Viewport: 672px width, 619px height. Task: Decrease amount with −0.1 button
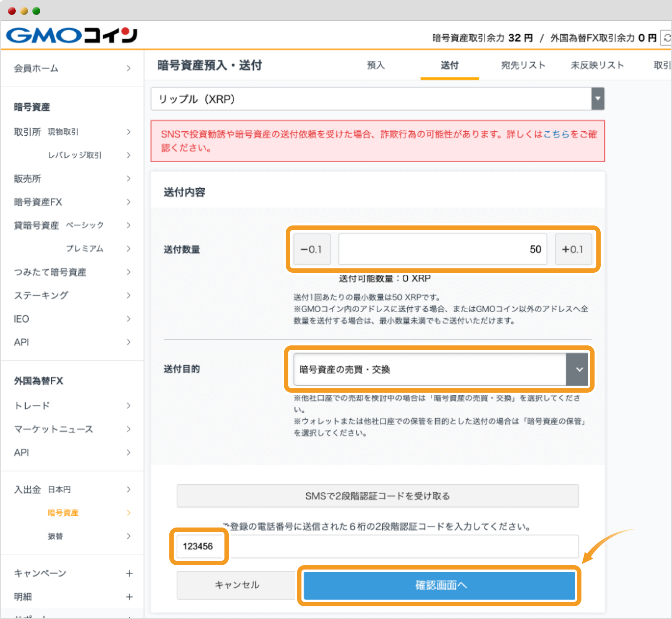tap(311, 249)
